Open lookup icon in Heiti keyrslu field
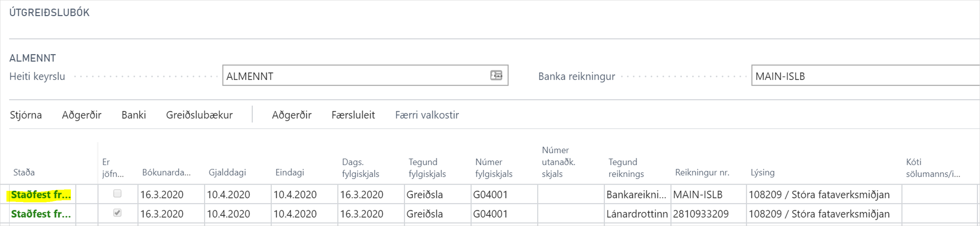The image size is (980, 226). (496, 75)
